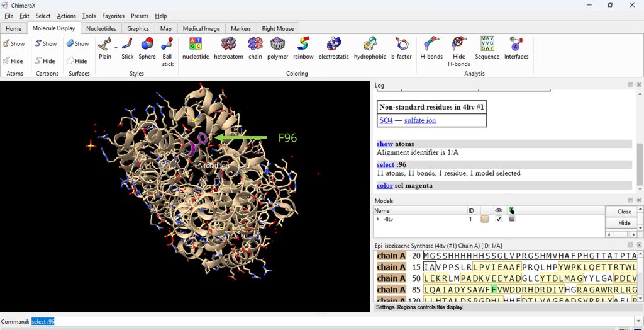Hide cartoons in the Cartoons group

[x=45, y=61]
